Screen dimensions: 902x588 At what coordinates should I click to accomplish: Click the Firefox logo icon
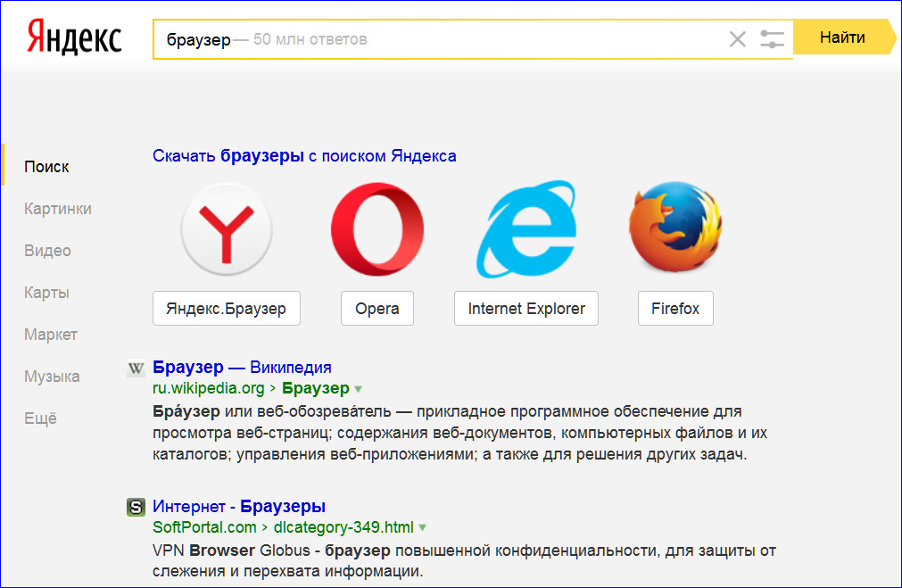(x=675, y=227)
